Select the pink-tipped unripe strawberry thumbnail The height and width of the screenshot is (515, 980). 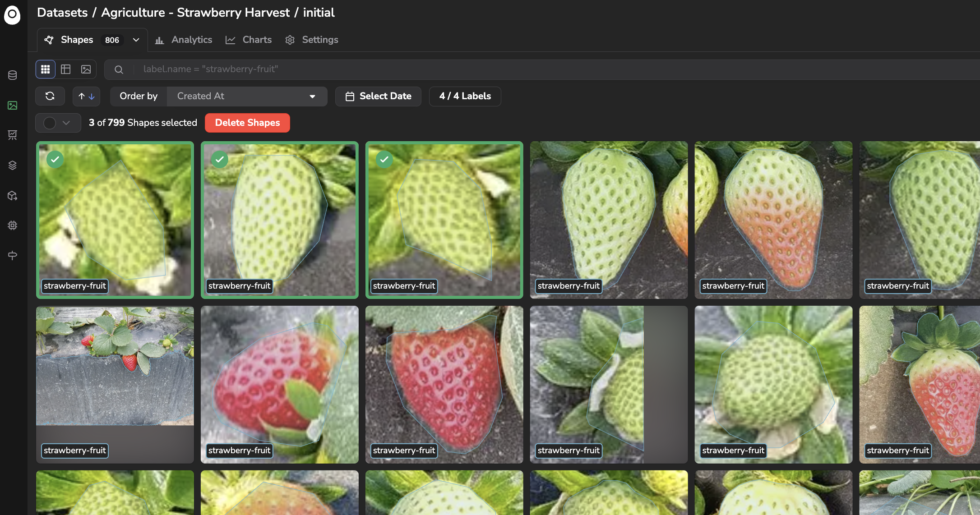click(x=773, y=220)
